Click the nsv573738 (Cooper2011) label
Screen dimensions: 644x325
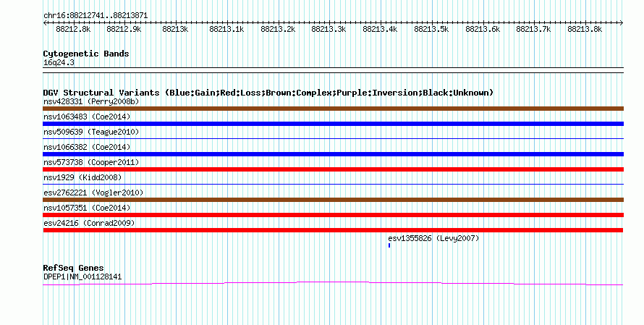(x=91, y=162)
